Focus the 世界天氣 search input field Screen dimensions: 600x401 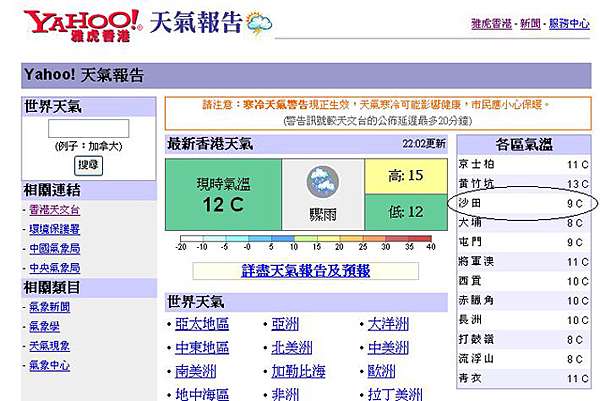click(x=88, y=128)
